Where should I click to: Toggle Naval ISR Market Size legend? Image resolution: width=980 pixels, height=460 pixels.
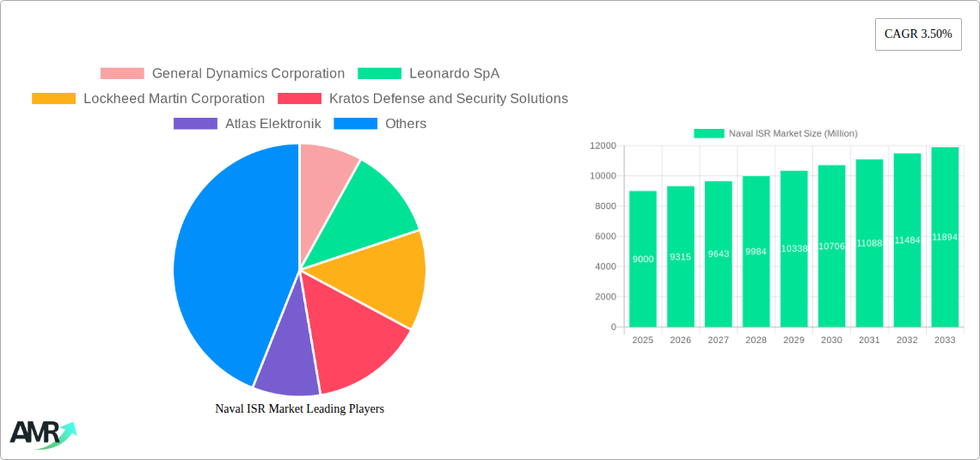[775, 133]
